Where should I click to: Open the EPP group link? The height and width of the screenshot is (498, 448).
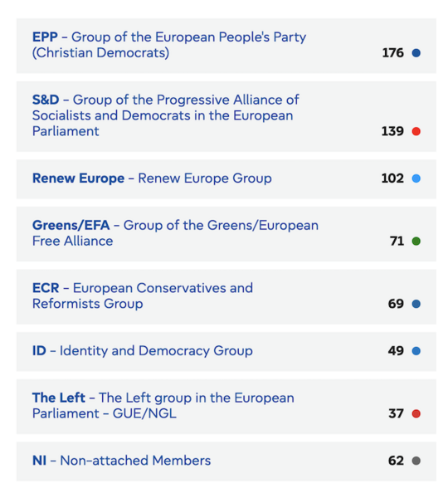coord(169,45)
